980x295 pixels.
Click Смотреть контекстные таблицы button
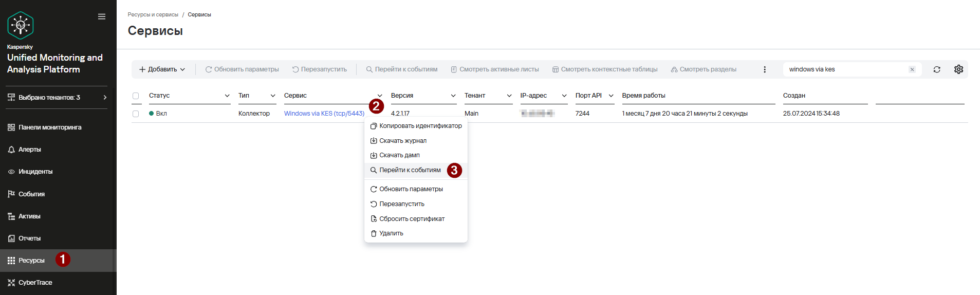(605, 69)
